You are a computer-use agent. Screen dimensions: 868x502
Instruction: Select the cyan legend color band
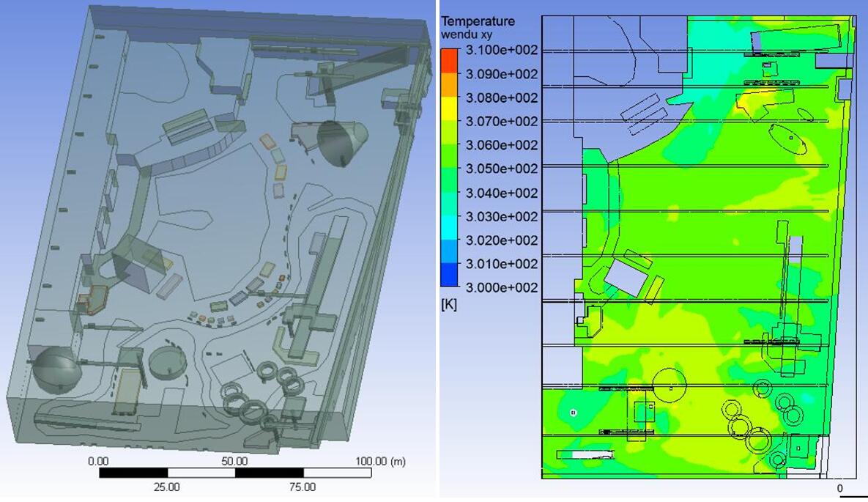[x=450, y=228]
